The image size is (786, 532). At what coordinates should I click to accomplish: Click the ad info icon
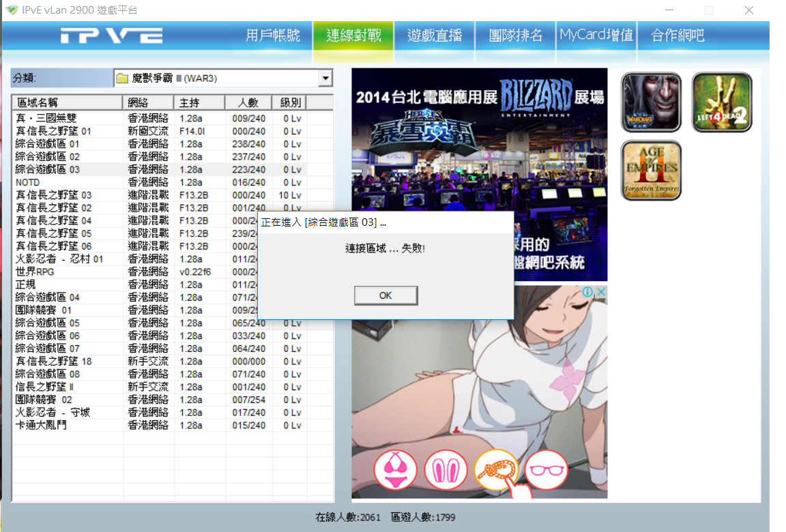click(x=587, y=292)
